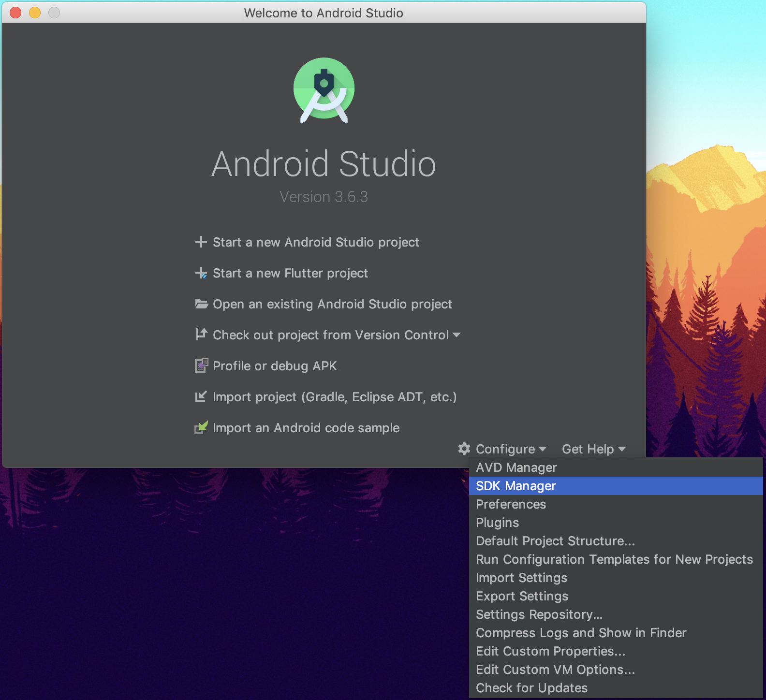Open Preferences from the menu
This screenshot has height=700, width=766.
coord(616,504)
